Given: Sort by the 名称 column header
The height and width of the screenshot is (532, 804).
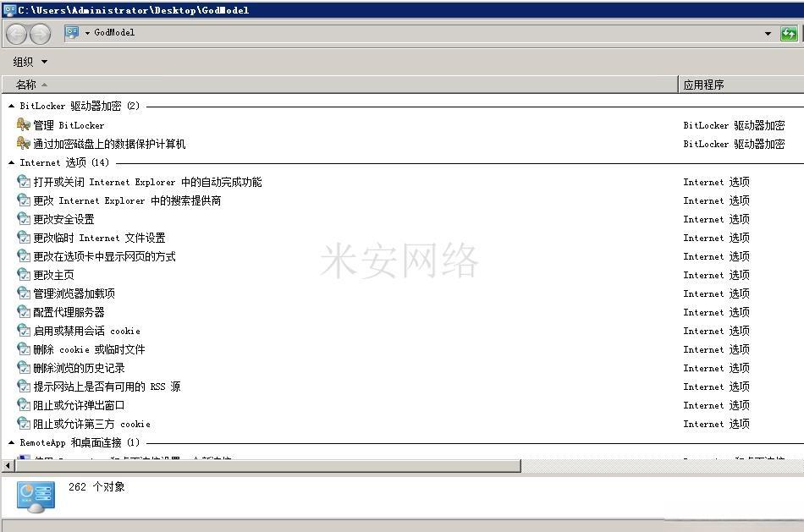Looking at the screenshot, I should (x=25, y=85).
